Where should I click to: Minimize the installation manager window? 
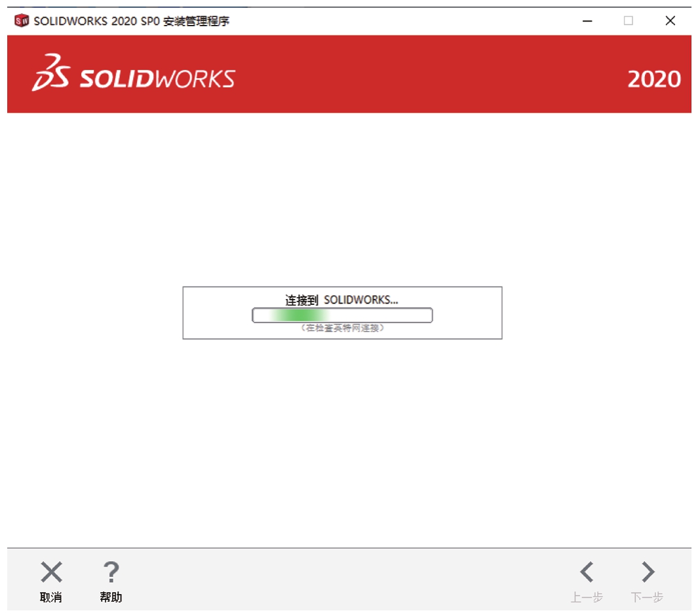[x=587, y=20]
